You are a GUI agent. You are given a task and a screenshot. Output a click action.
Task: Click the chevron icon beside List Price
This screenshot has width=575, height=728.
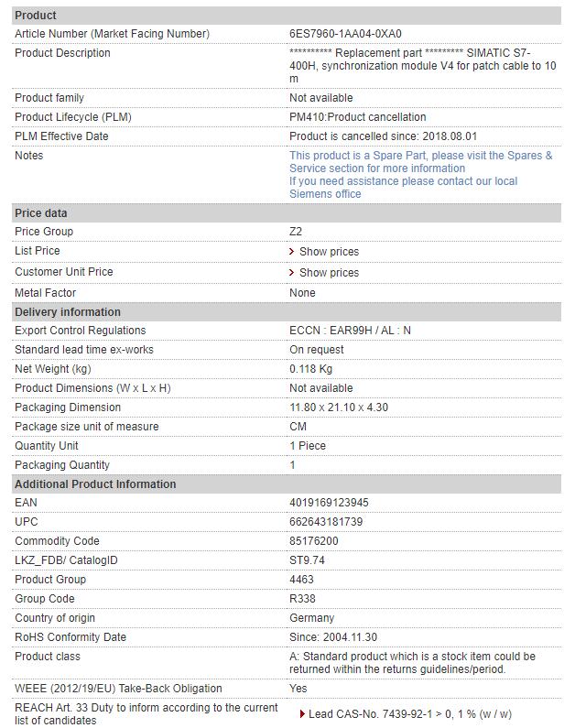[x=292, y=252]
